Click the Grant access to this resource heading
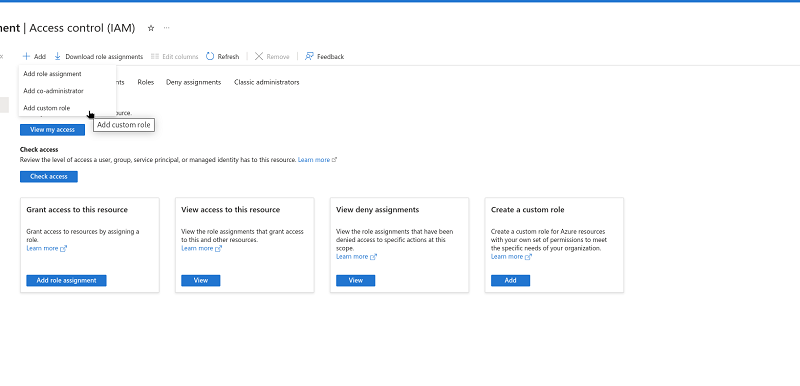This screenshot has height=386, width=800. click(77, 210)
